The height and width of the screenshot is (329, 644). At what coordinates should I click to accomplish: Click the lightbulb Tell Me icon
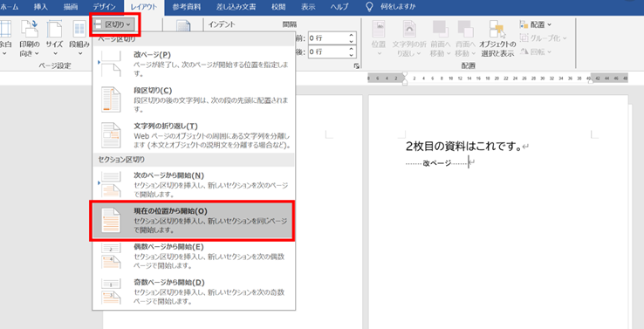[370, 7]
